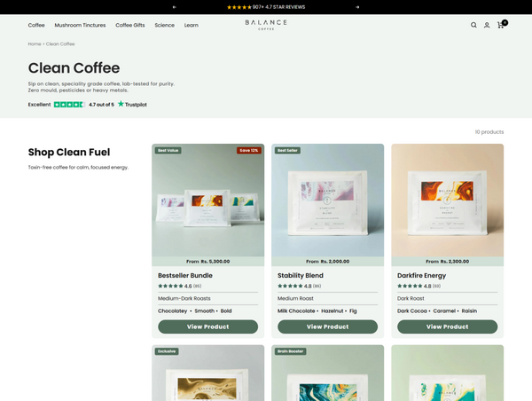Click previous announcement arrow in top bar
532x401 pixels.
(175, 7)
